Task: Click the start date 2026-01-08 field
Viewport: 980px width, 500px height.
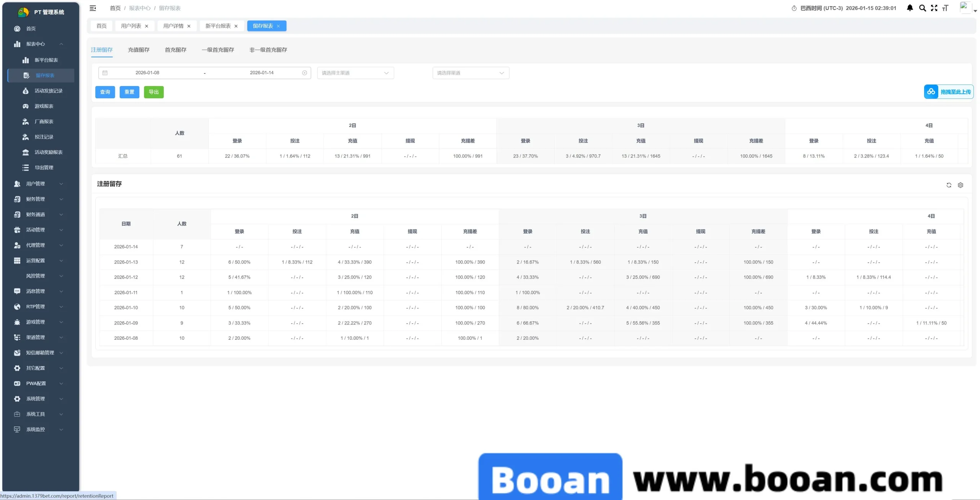Action: [147, 73]
